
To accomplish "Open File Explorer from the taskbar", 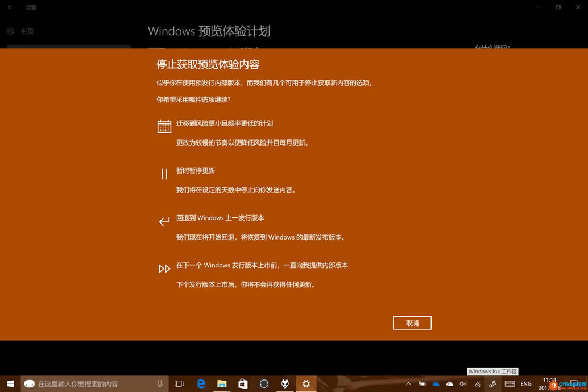I will point(222,384).
